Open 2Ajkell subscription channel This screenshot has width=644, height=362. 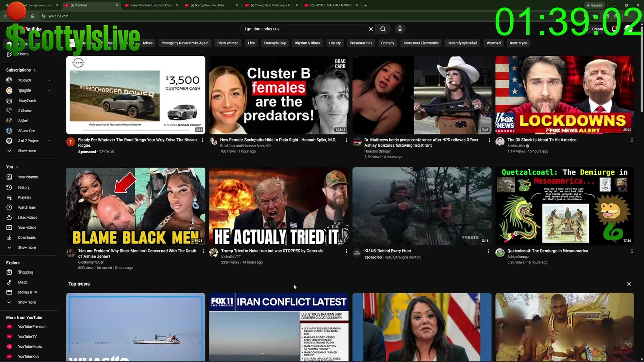[23, 121]
